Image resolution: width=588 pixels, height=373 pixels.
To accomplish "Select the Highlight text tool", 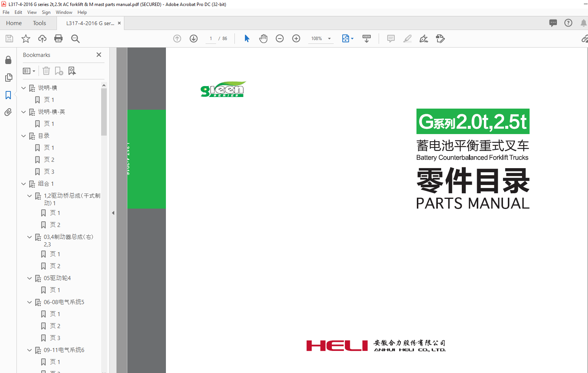I will (407, 39).
